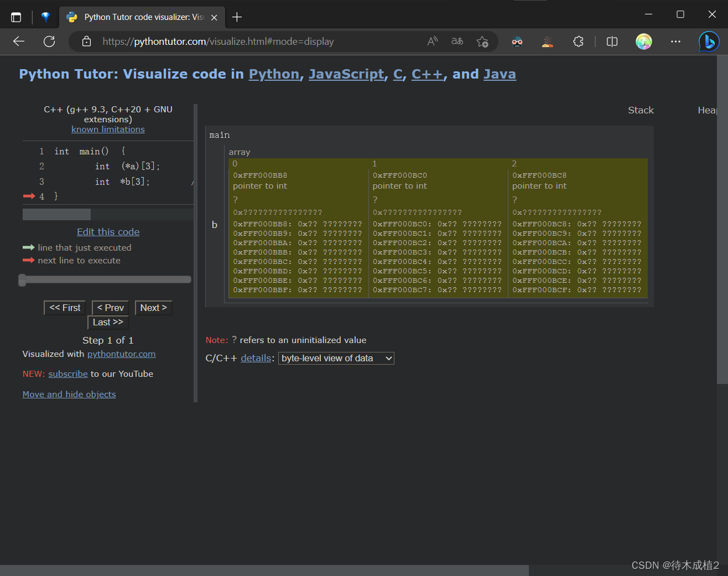Click byte row 0xFFF000BBF in element 0
This screenshot has height=576, width=728.
point(298,290)
